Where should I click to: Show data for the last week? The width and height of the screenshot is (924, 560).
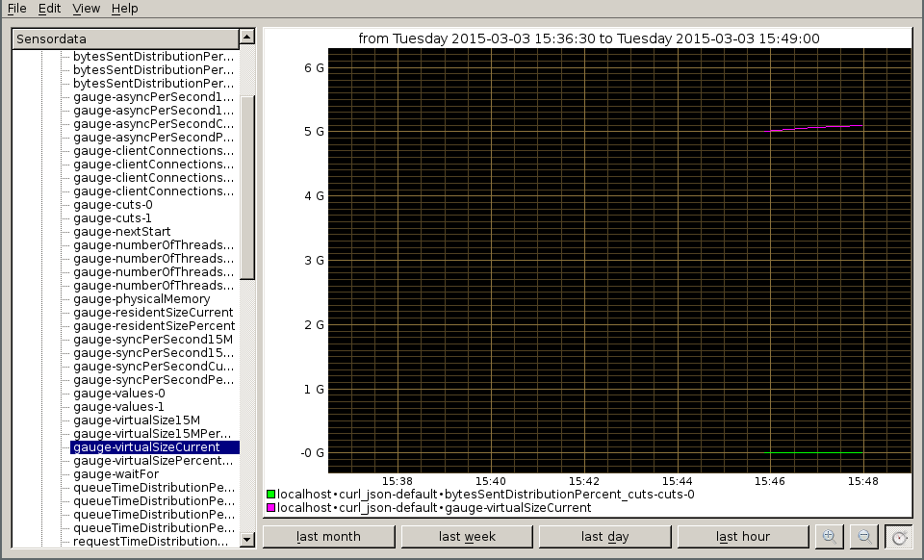pos(466,537)
